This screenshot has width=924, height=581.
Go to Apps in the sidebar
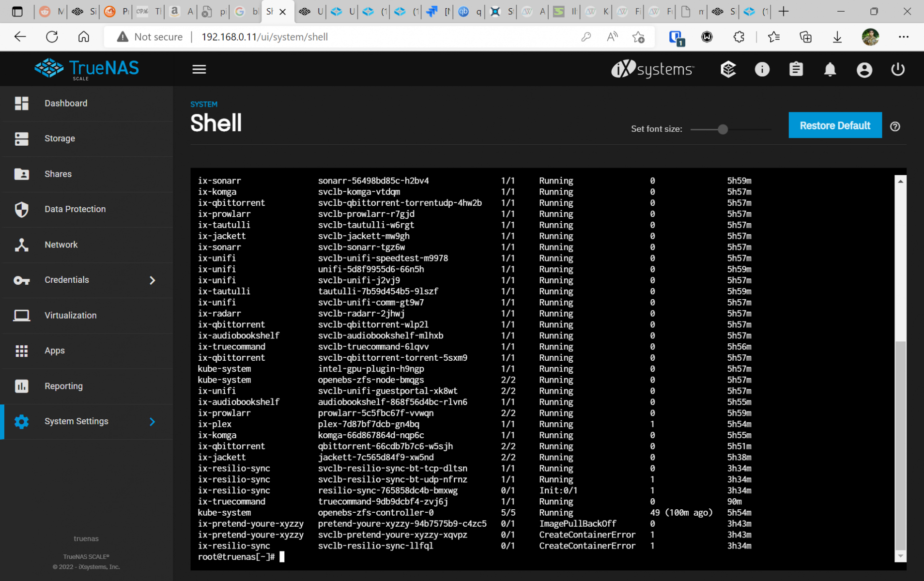pyautogui.click(x=87, y=351)
